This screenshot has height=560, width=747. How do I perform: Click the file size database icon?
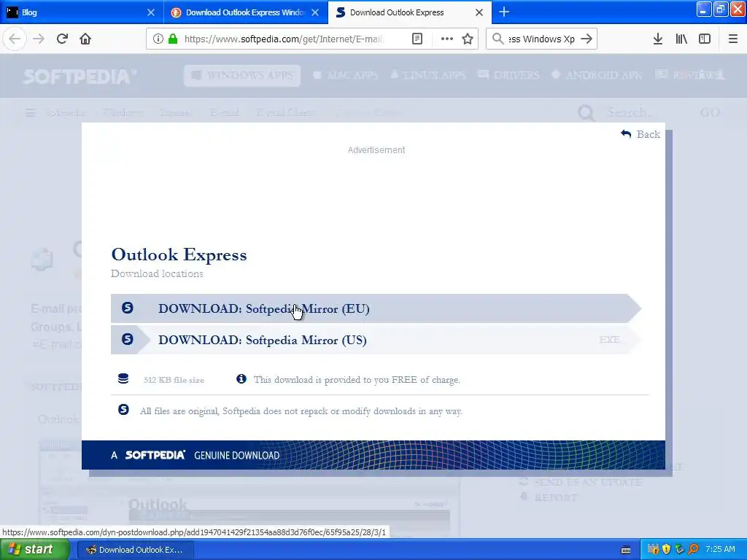click(123, 378)
